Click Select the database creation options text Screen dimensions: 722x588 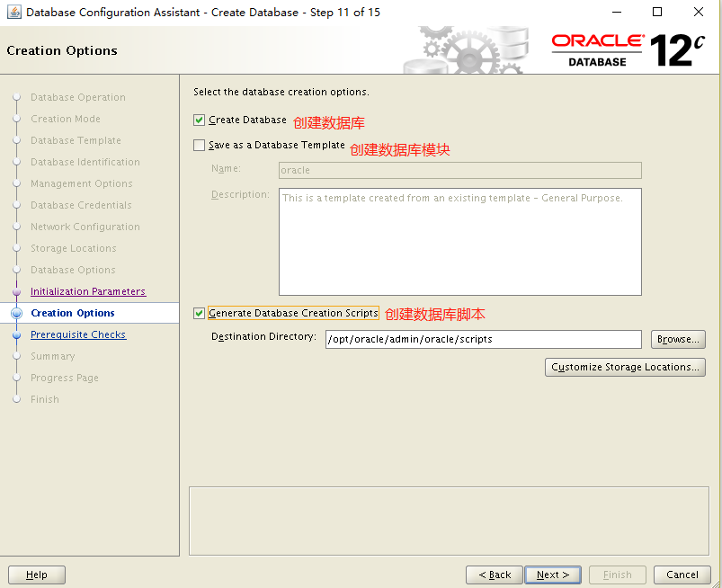(281, 92)
